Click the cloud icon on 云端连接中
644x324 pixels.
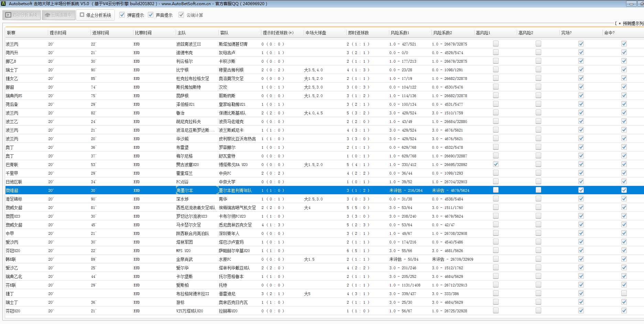[x=47, y=15]
